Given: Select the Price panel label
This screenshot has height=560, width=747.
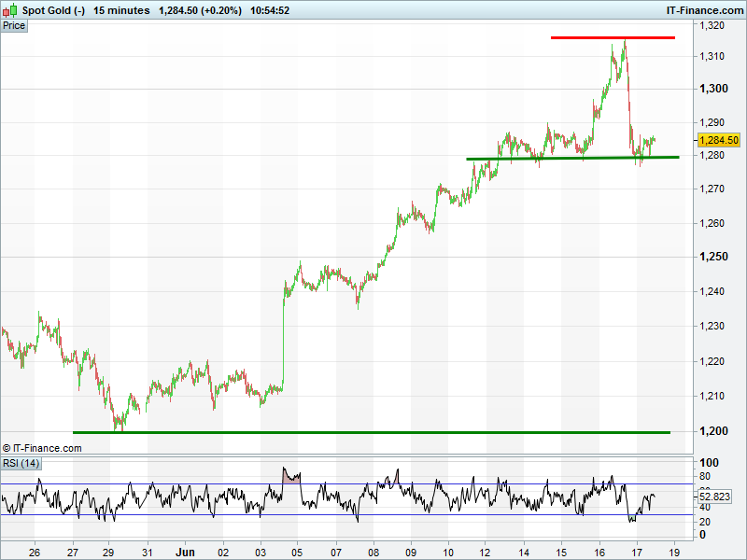Looking at the screenshot, I should [14, 26].
